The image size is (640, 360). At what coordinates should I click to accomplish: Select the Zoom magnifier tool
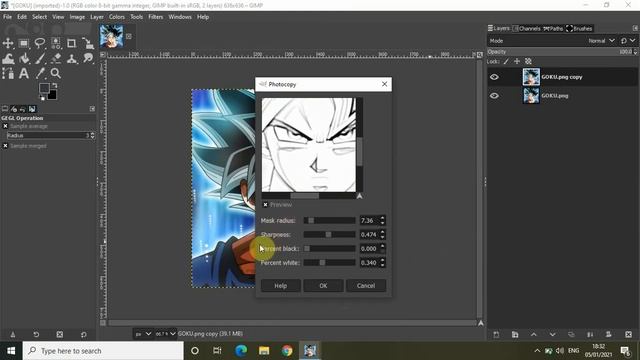point(56,73)
